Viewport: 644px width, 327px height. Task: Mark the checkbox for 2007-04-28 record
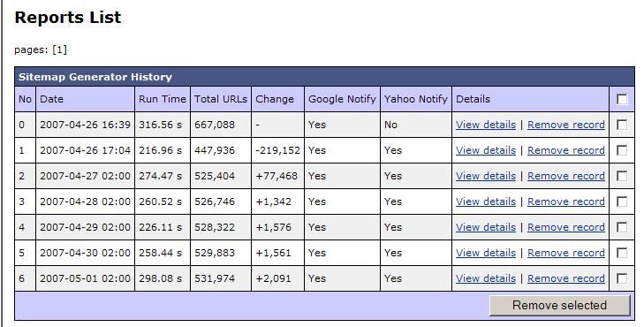(622, 202)
